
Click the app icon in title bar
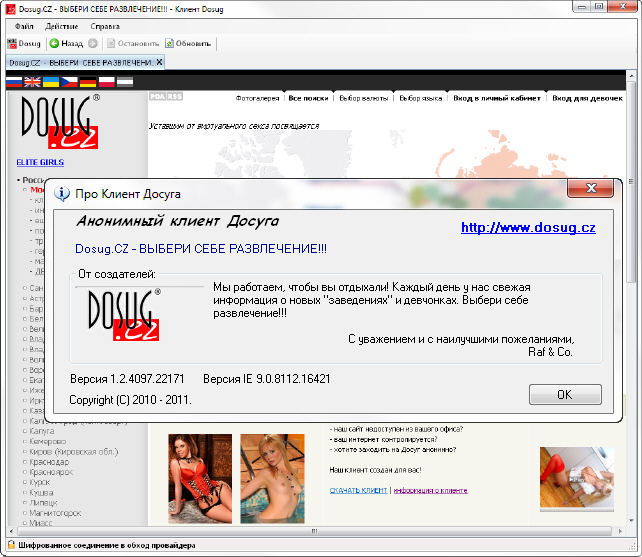point(11,9)
